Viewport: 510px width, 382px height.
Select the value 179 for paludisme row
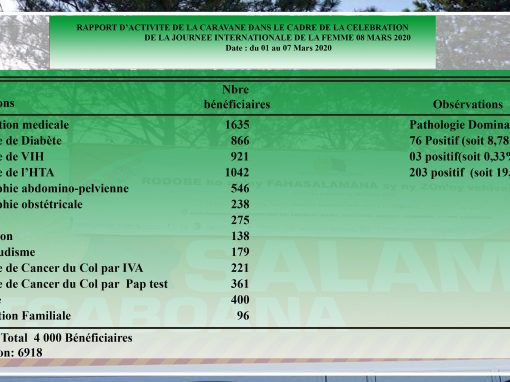click(240, 252)
